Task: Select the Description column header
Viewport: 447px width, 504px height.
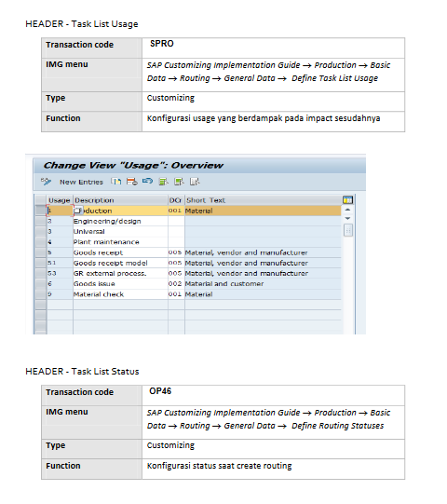Action: tap(120, 200)
